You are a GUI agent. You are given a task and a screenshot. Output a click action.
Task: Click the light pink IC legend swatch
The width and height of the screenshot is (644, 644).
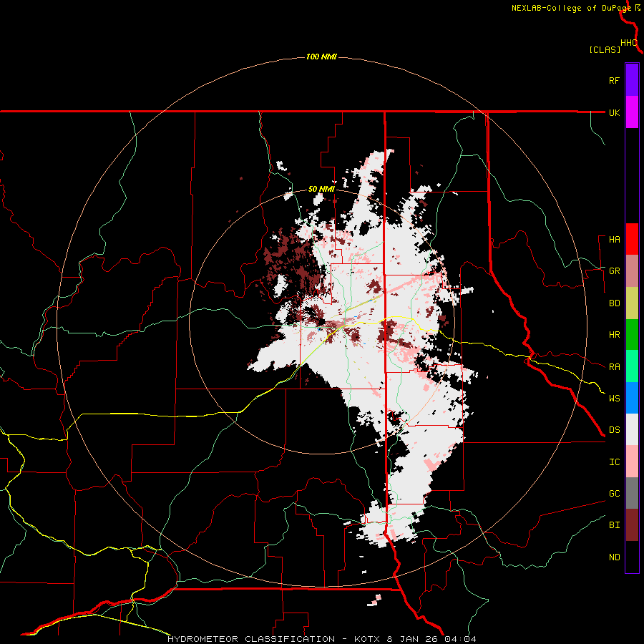tap(632, 462)
